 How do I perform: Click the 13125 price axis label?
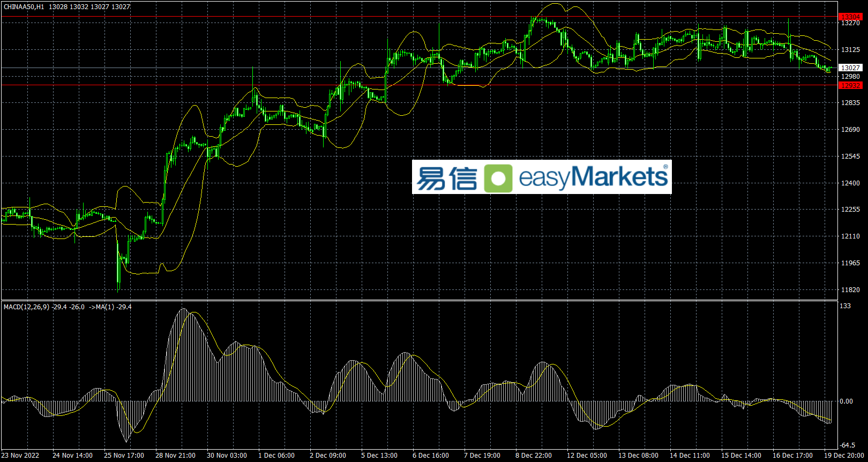(x=850, y=50)
